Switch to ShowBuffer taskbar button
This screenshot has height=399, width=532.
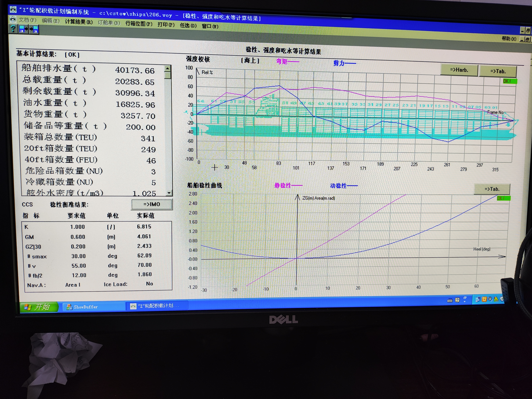pos(94,307)
